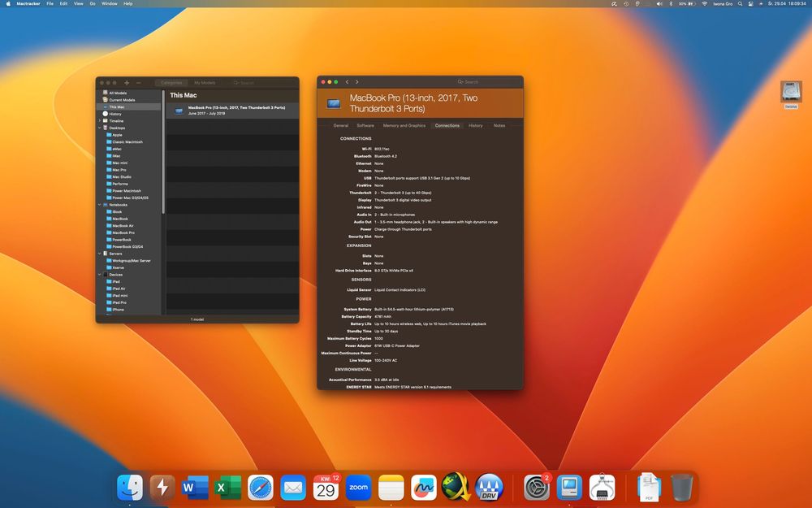Expand the Timeline item in sidebar
This screenshot has width=812, height=508.
[99, 121]
